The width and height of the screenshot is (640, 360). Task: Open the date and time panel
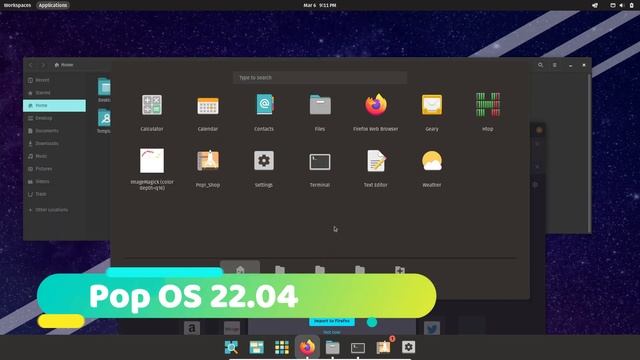click(320, 5)
